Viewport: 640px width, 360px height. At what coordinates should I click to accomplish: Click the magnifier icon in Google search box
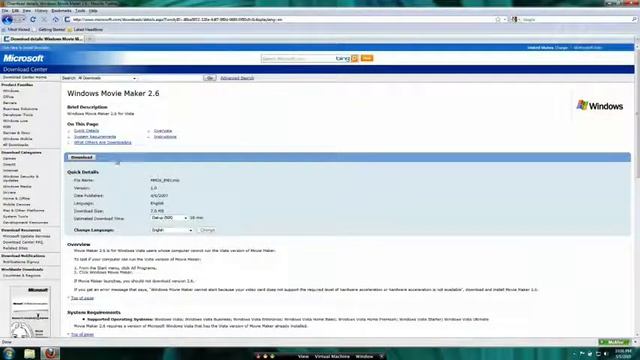tap(634, 19)
